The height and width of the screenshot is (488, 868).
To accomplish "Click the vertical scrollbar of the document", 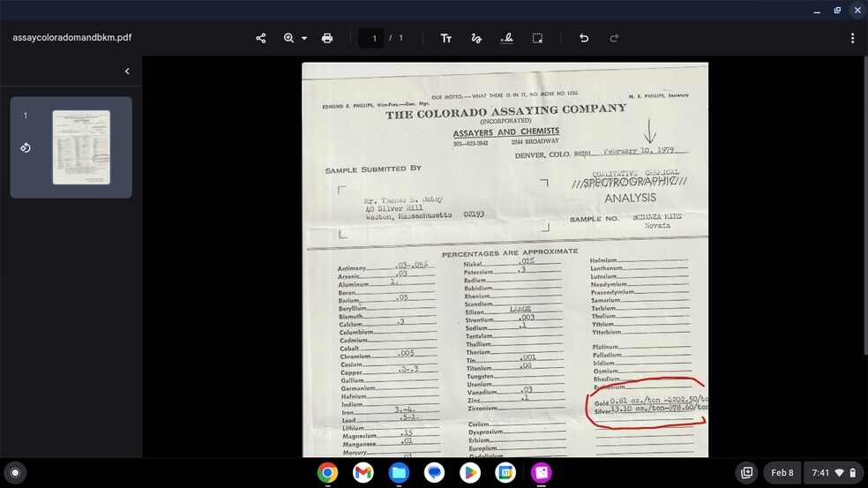I will coord(864,205).
